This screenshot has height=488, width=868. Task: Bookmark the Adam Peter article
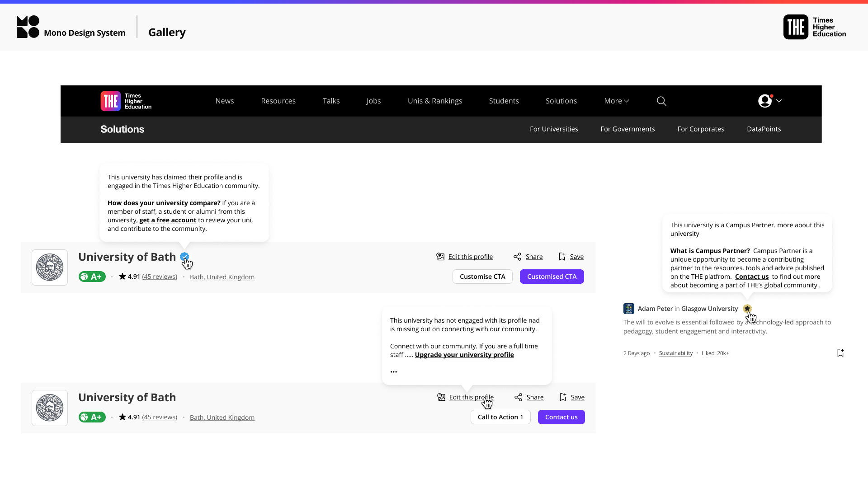tap(840, 353)
